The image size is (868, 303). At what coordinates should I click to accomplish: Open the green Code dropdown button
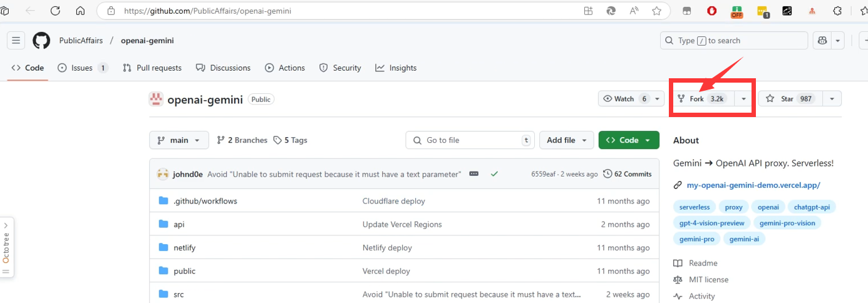629,140
